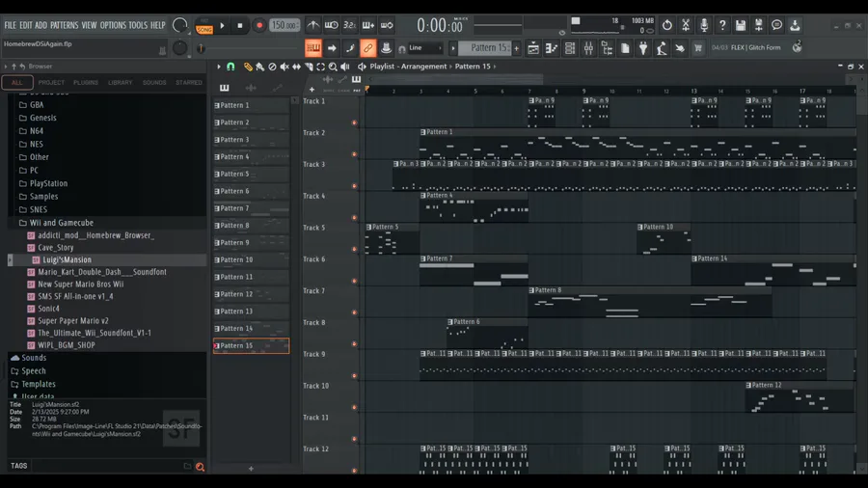Toggle wait for input before playing
Viewport: 868px width, 488px height.
coord(331,25)
